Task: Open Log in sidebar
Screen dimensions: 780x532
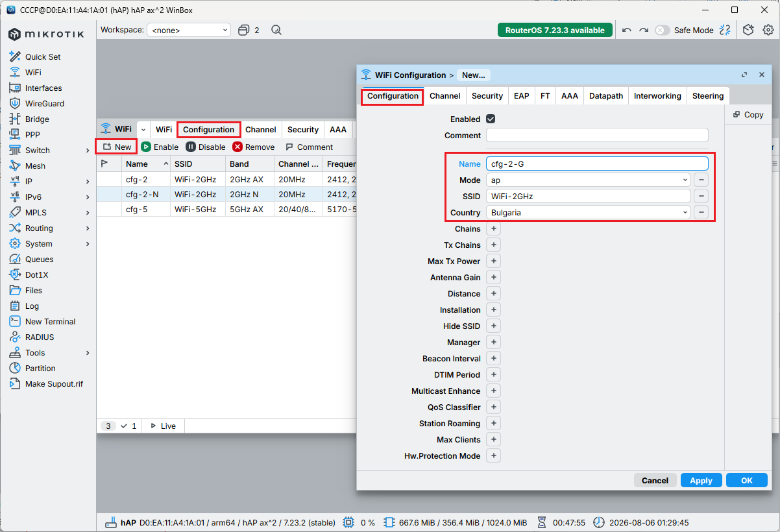Action: pos(32,306)
